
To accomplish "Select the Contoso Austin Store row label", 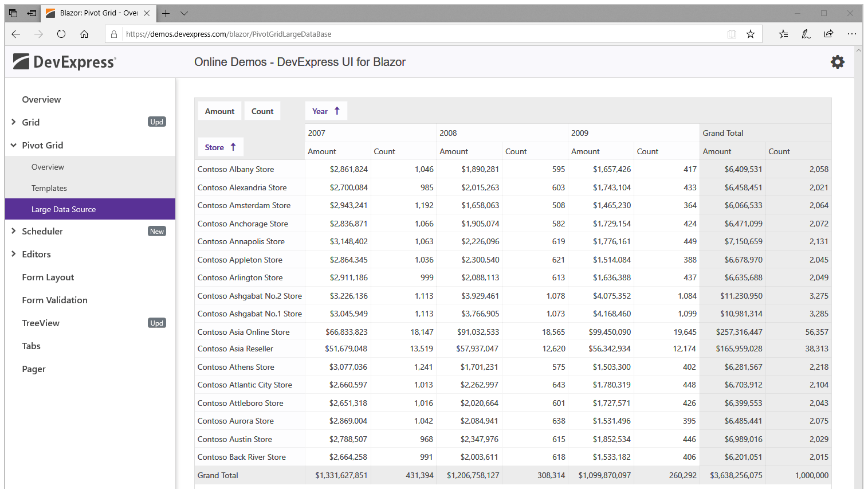I will click(x=235, y=439).
